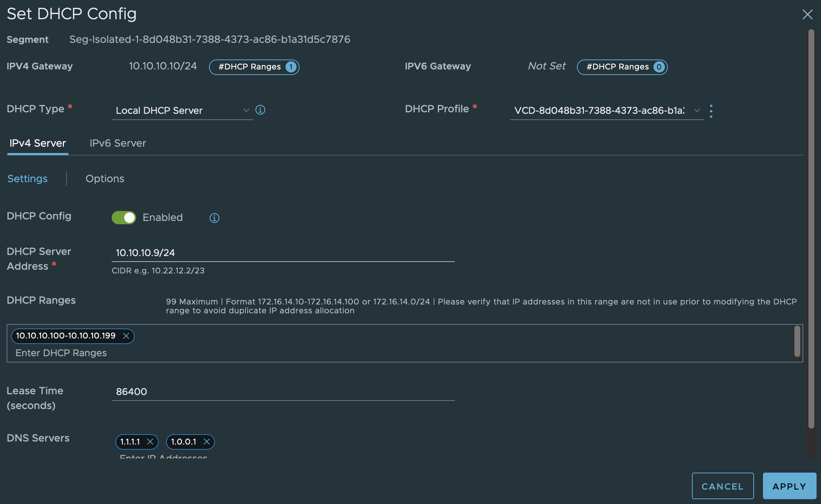Open the DHCP Profile three-dot menu

pos(711,111)
